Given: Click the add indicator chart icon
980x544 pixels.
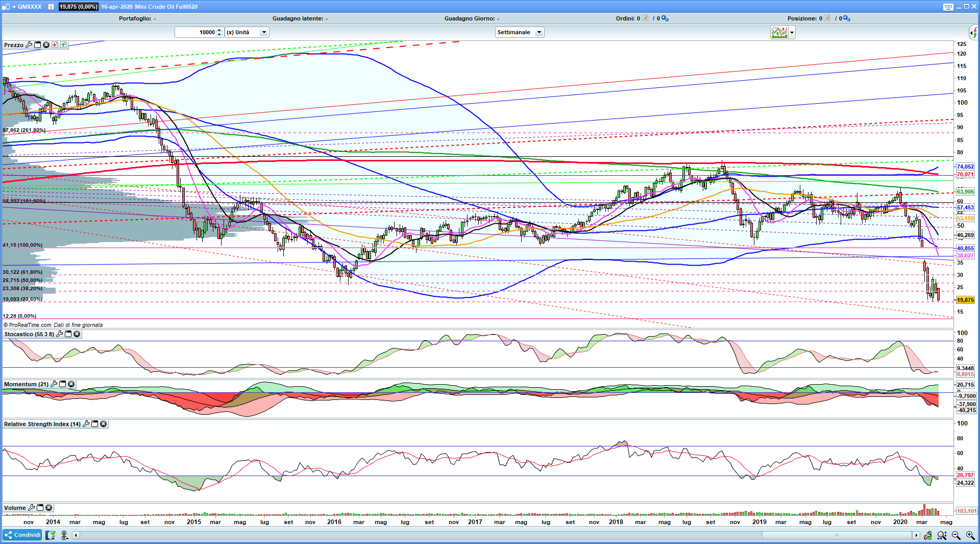Looking at the screenshot, I should (779, 33).
